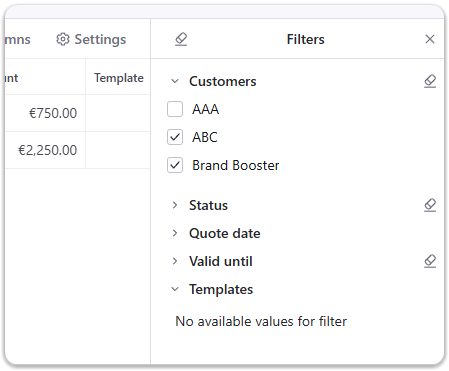This screenshot has width=449, height=371.
Task: Click the 'No available values for filter' text
Action: [x=261, y=322]
